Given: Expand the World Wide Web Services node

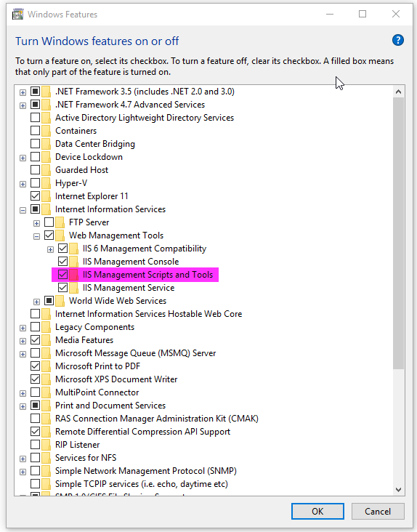Looking at the screenshot, I should [x=36, y=302].
